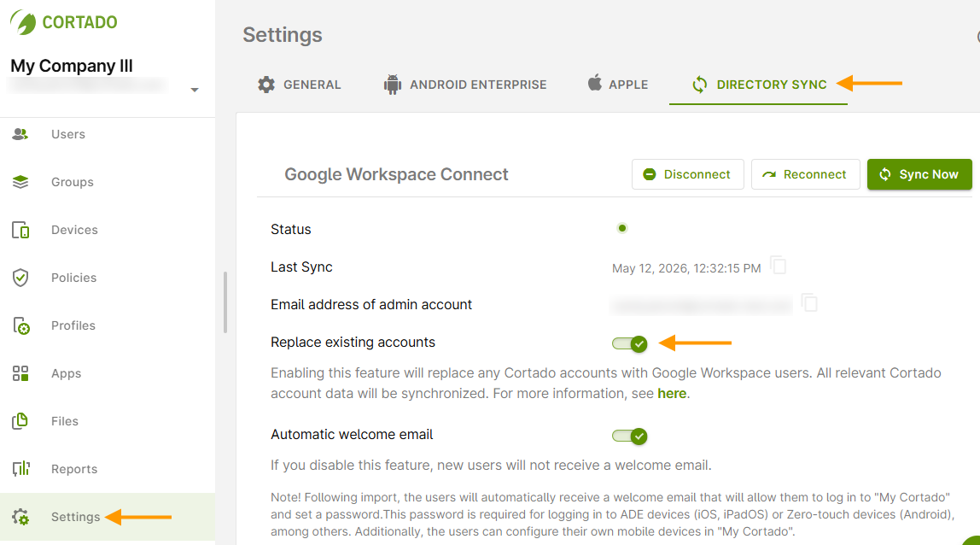Switch to Android Enterprise tab
980x545 pixels.
[x=465, y=85]
